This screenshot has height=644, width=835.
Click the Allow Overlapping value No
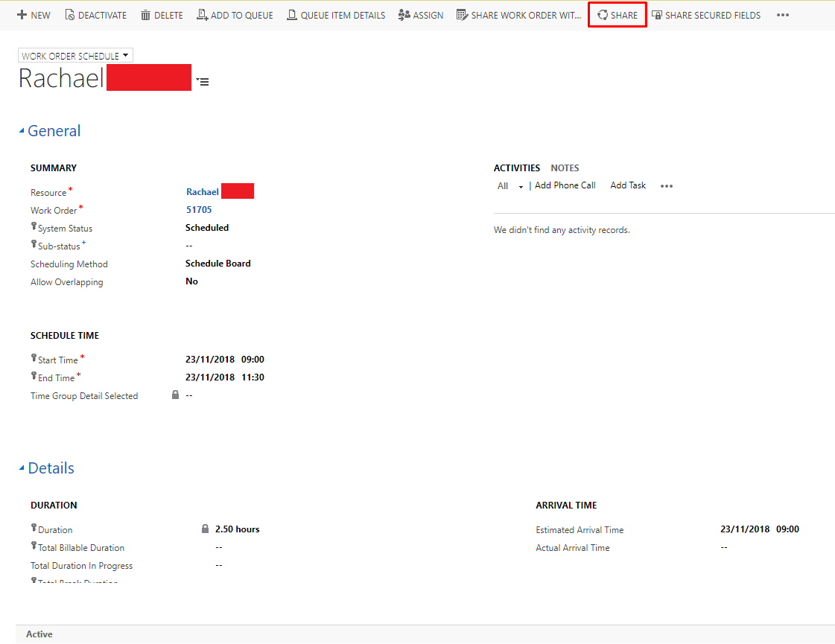coord(191,281)
